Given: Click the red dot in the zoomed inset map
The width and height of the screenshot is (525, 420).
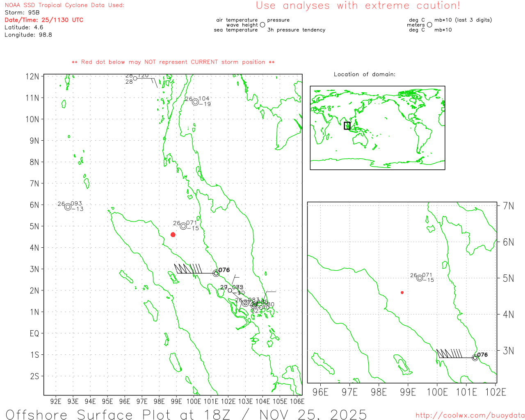Looking at the screenshot, I should 402,292.
